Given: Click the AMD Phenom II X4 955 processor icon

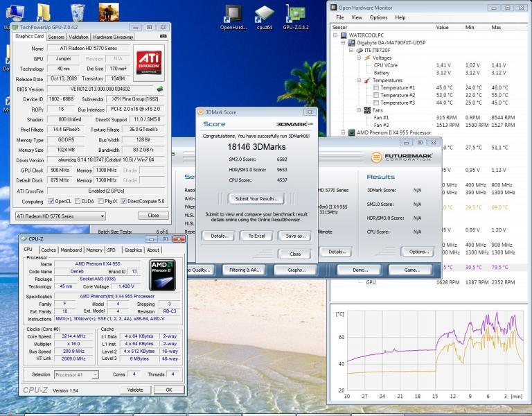Looking at the screenshot, I should point(352,132).
